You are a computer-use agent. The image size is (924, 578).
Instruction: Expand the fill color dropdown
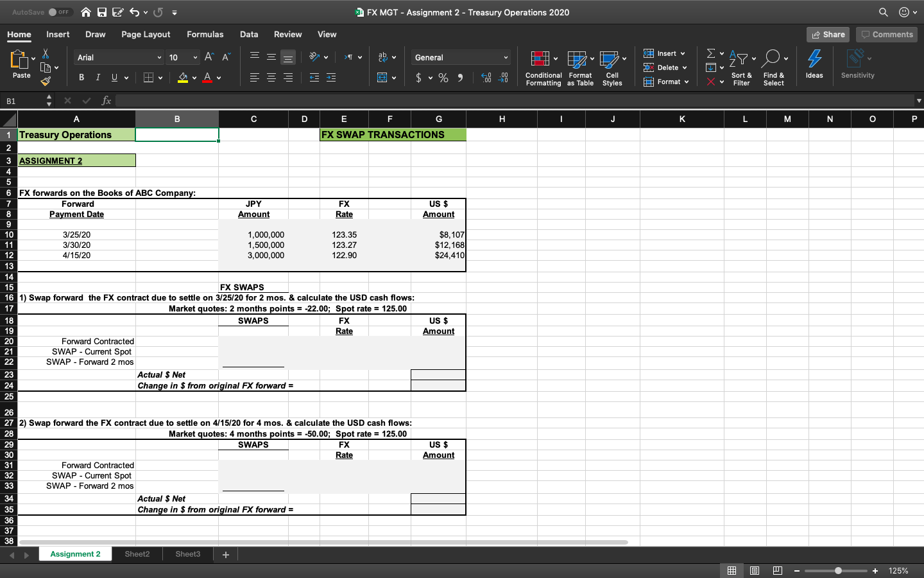(x=195, y=77)
